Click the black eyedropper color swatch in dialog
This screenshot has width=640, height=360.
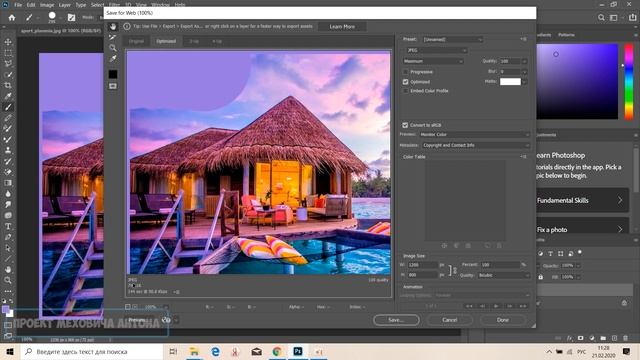pos(113,74)
